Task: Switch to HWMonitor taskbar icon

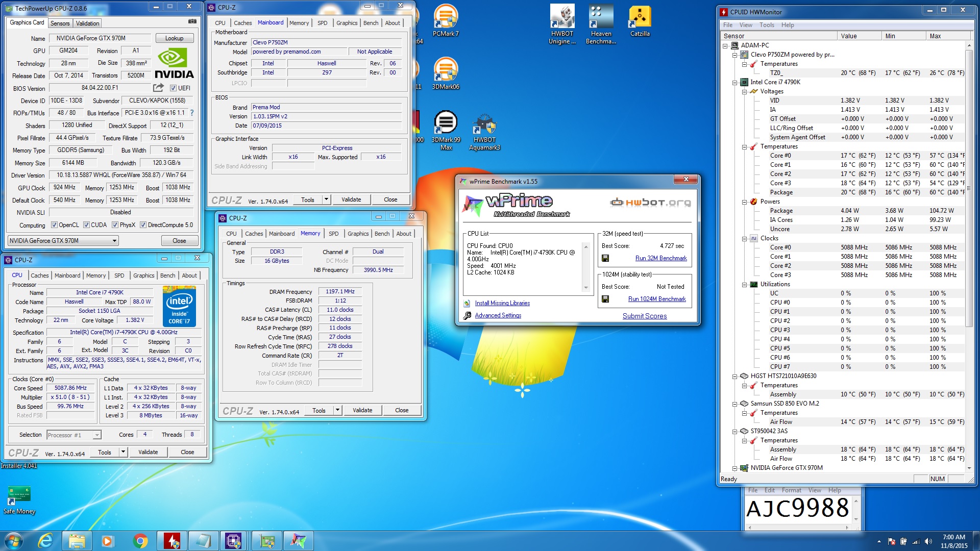Action: tap(172, 541)
